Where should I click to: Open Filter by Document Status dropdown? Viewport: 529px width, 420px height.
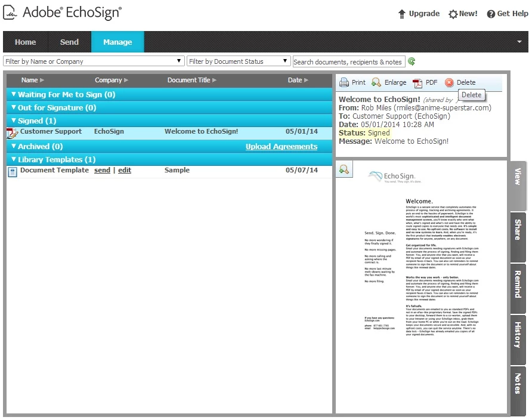239,61
